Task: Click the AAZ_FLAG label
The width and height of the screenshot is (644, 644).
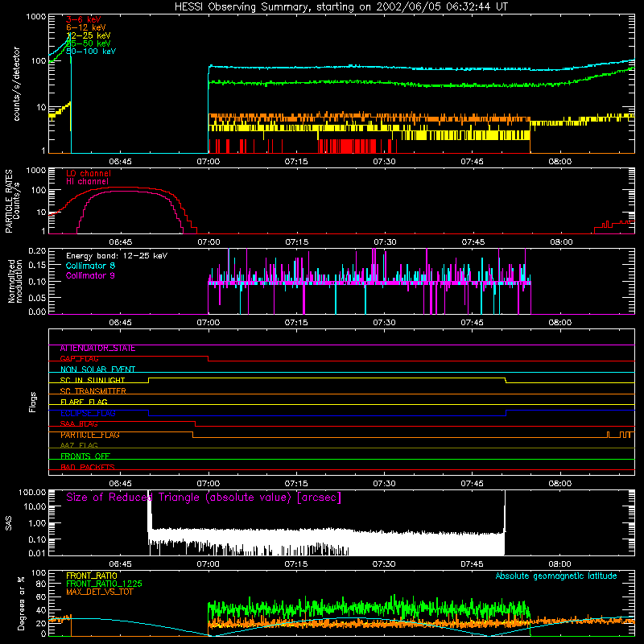Action: (79, 446)
